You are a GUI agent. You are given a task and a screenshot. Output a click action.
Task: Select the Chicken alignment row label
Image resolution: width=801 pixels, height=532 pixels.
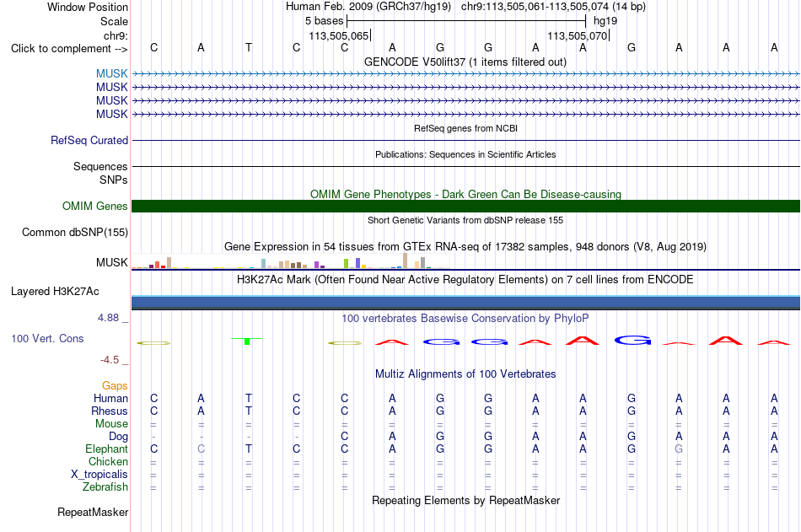pyautogui.click(x=108, y=461)
